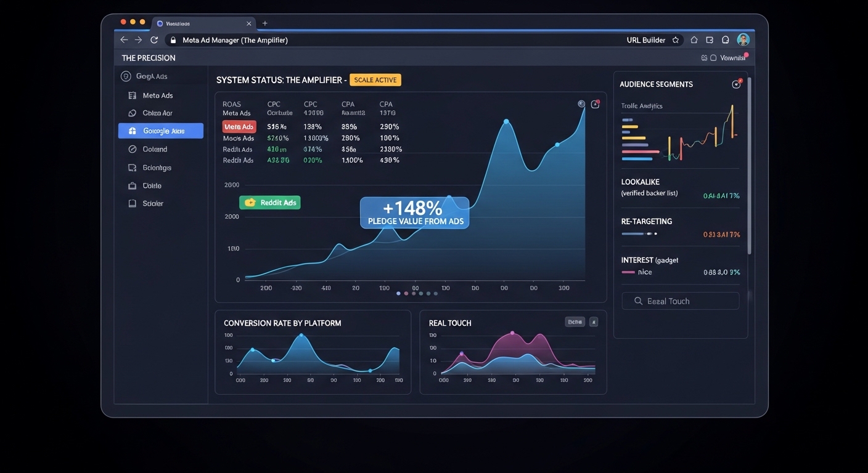Open the user profile avatar
The image size is (868, 473).
[743, 39]
